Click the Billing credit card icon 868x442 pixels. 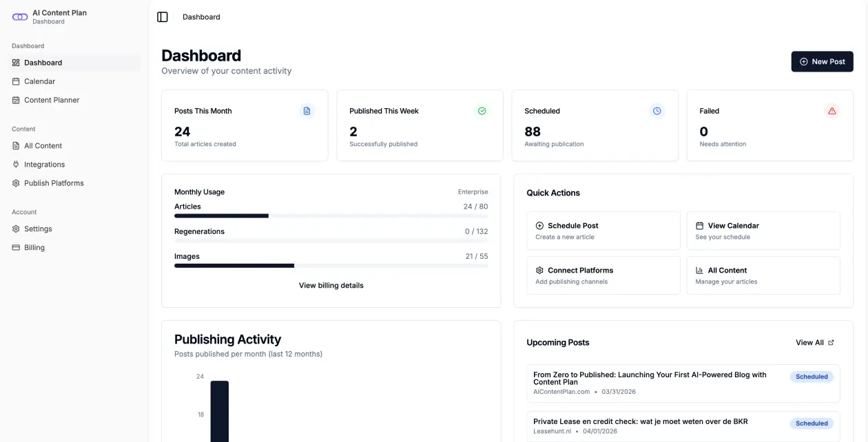coord(17,247)
